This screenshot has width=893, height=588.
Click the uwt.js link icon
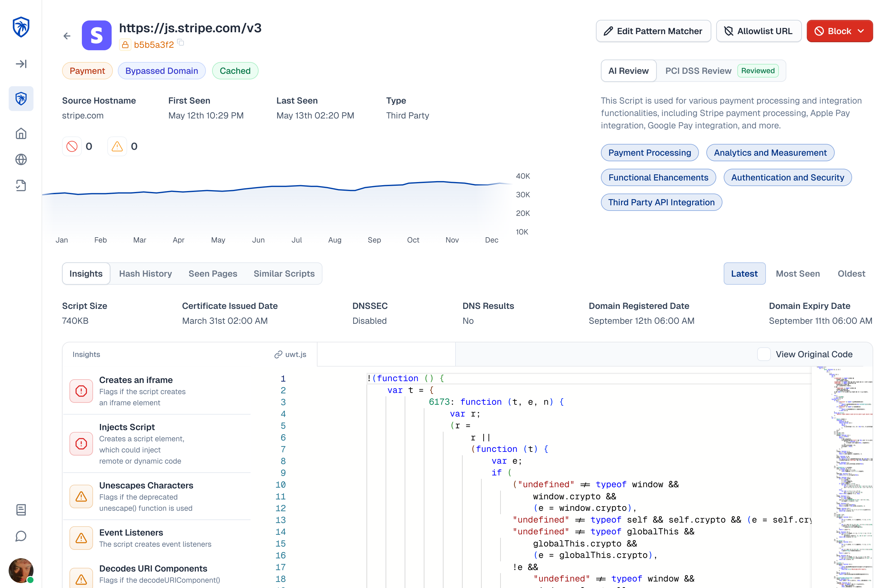click(x=278, y=354)
